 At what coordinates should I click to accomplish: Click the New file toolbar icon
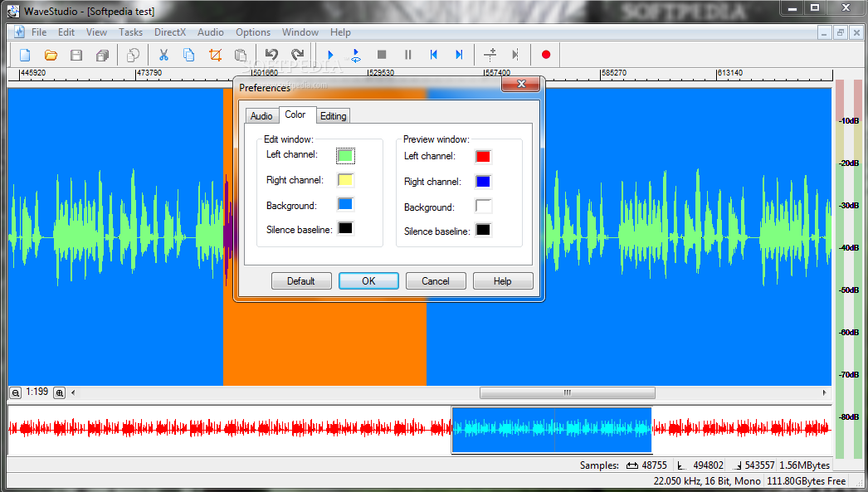click(x=24, y=55)
